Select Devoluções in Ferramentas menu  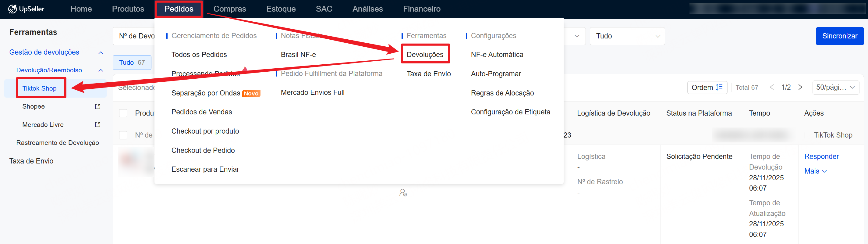425,54
